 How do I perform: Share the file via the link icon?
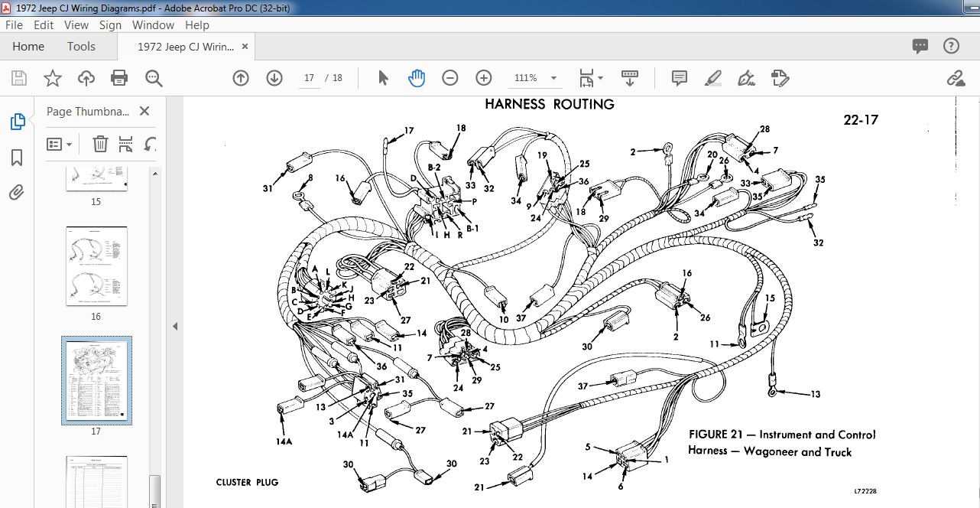click(955, 78)
